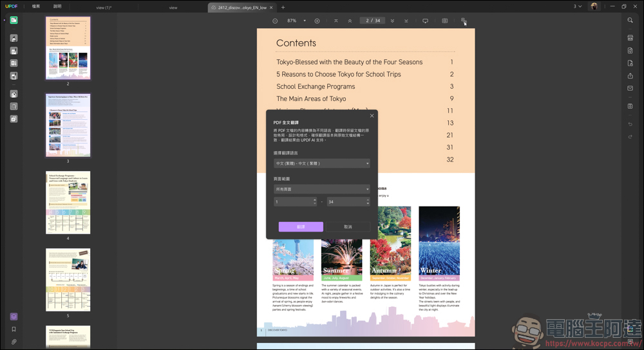This screenshot has width=644, height=350.
Task: Open the window count dropdown showing 3
Action: 578,6
